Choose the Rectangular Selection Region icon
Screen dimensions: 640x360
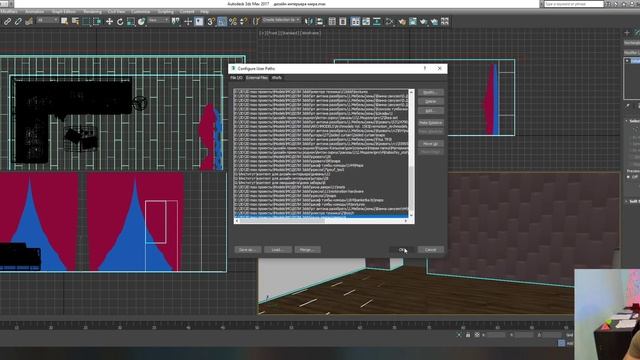coord(86,22)
